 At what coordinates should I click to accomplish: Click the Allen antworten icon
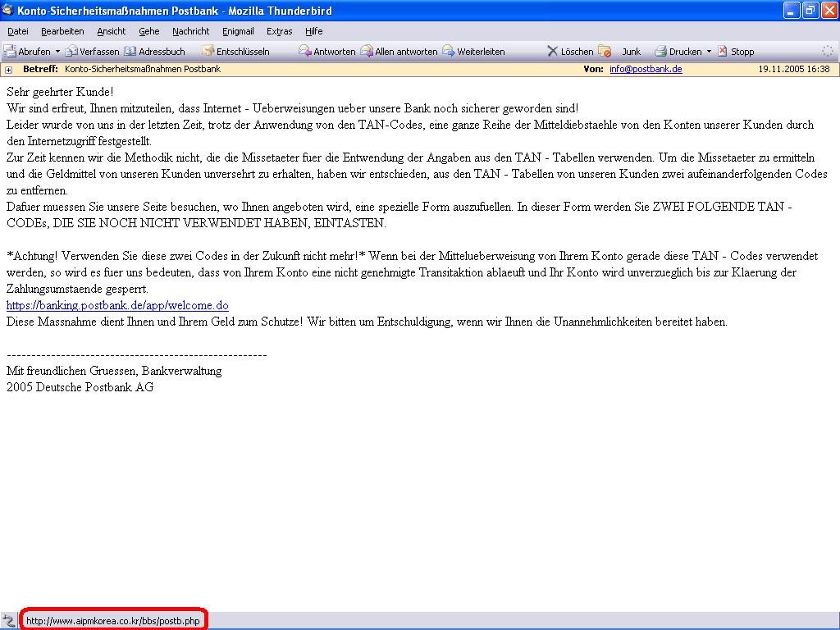point(367,52)
